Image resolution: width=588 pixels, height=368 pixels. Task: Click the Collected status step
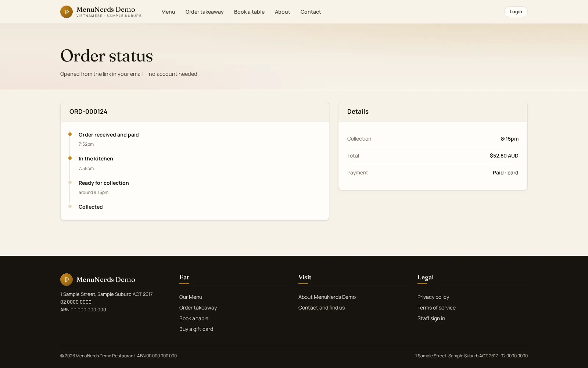pos(91,207)
